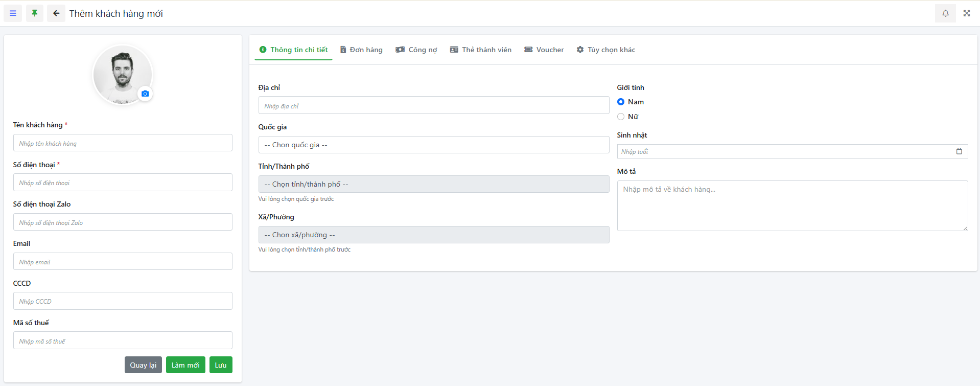Switch to the Đơn hàng tab

point(361,50)
